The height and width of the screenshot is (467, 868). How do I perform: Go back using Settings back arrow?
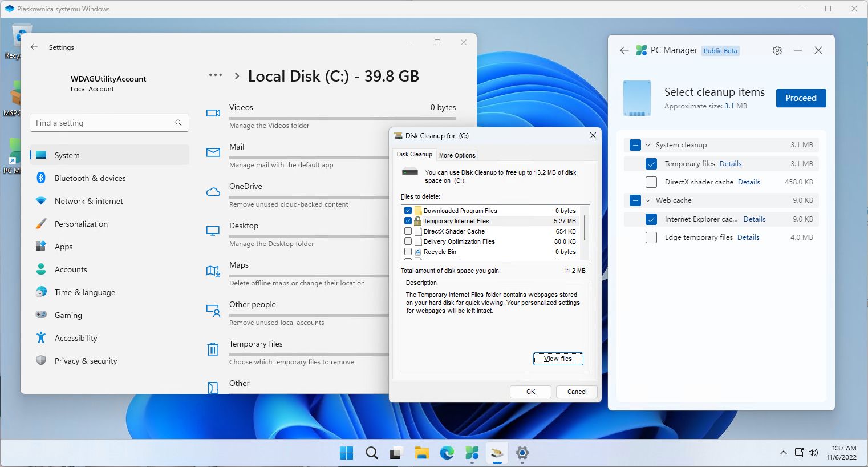(x=34, y=47)
